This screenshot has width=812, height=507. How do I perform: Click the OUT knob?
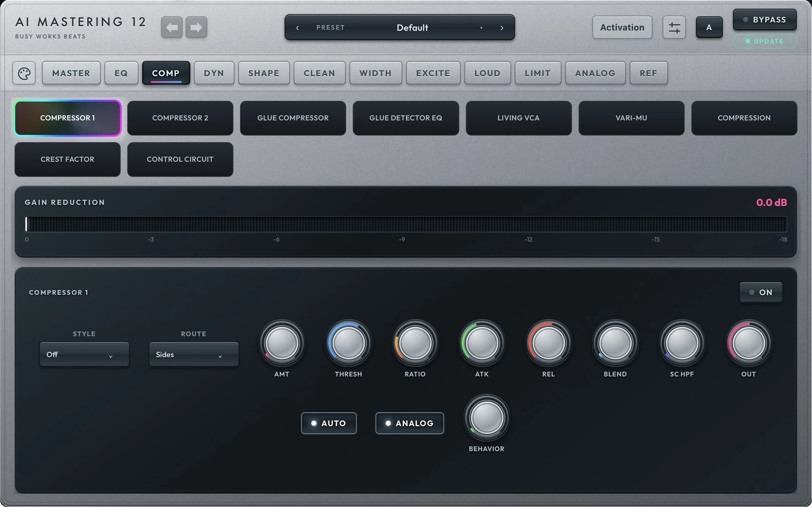749,343
